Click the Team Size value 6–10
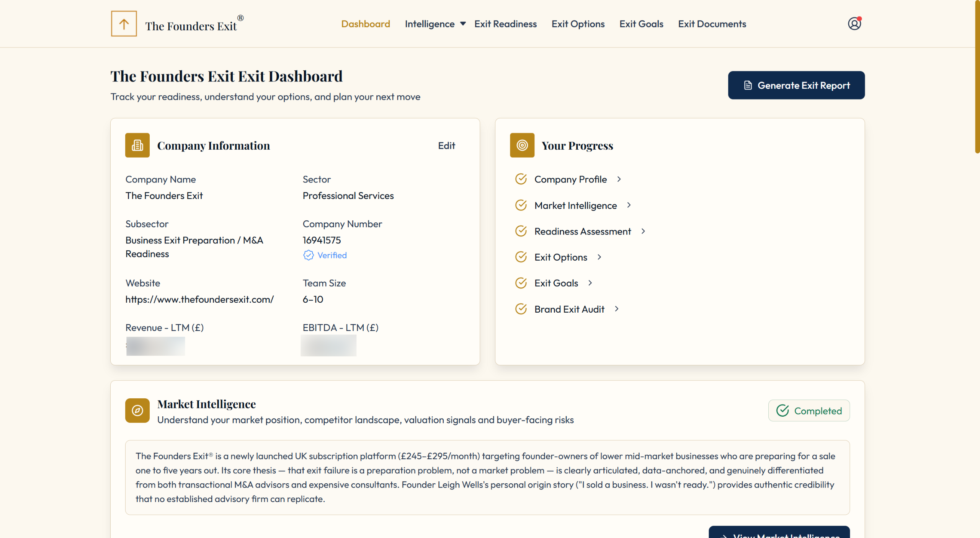980x538 pixels. tap(313, 299)
